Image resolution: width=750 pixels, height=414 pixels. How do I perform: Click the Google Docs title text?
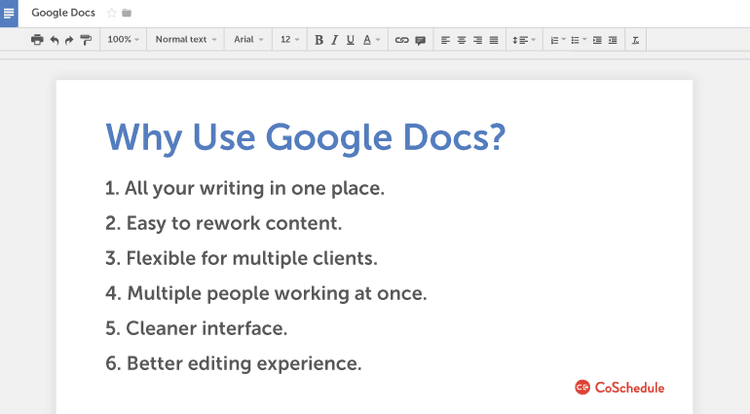(63, 13)
